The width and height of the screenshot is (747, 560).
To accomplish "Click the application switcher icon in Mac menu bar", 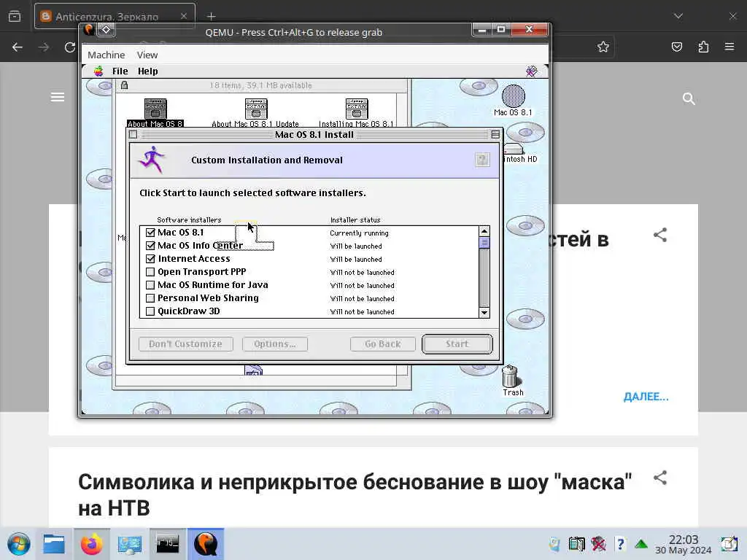I will tap(532, 71).
